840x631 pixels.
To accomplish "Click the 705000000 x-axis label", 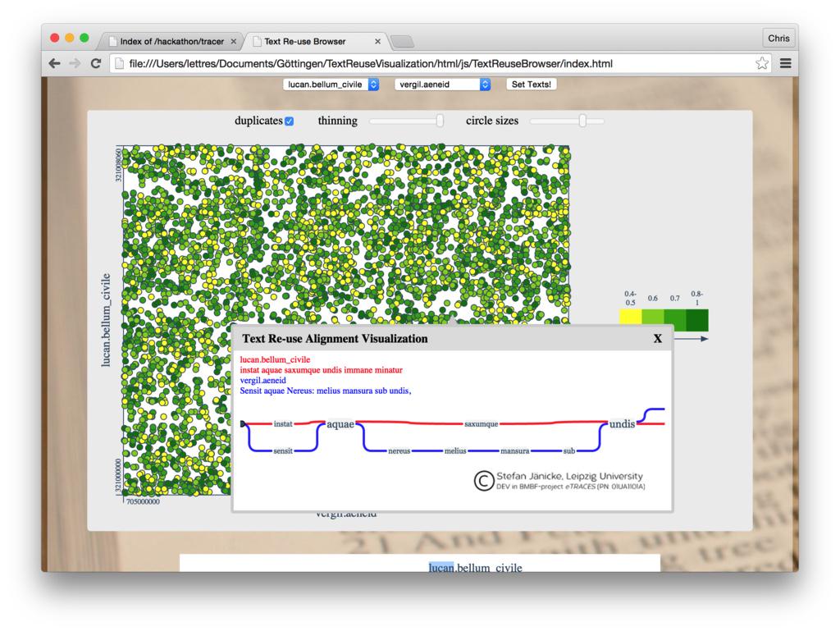I will coord(143,502).
